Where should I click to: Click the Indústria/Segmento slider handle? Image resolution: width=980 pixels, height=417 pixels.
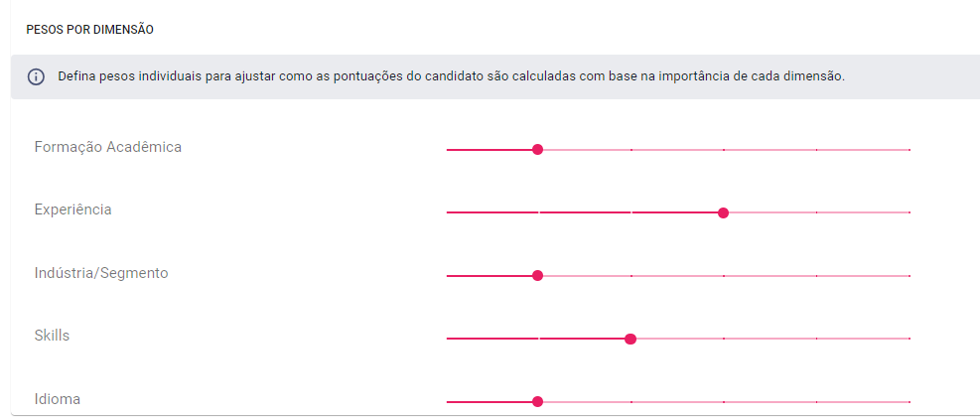pos(537,275)
